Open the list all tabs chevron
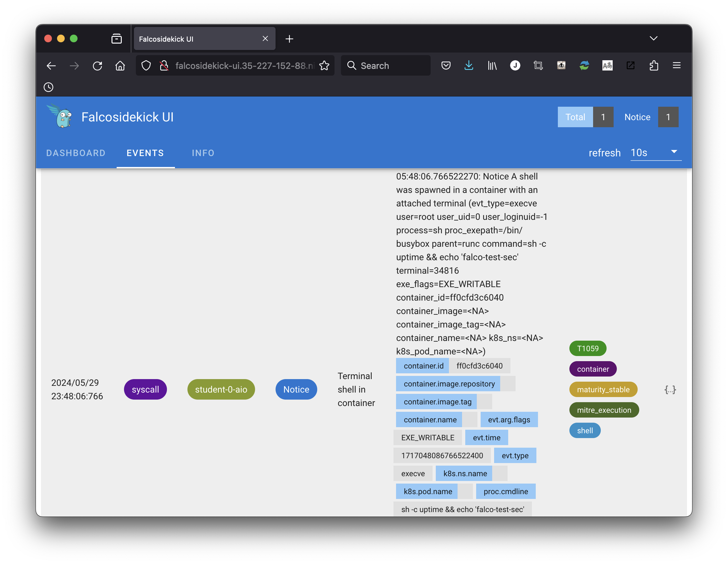 pos(653,38)
